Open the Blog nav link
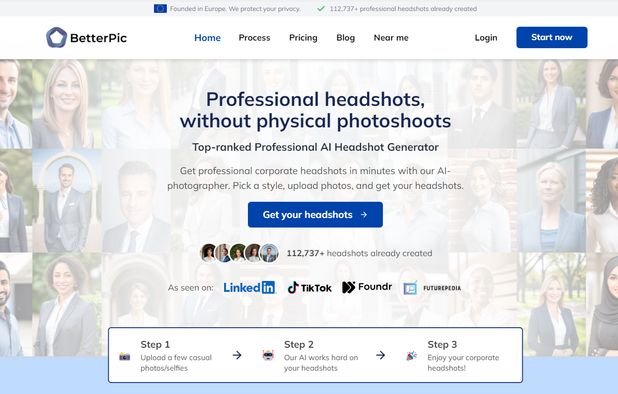Image resolution: width=618 pixels, height=394 pixels. [346, 38]
